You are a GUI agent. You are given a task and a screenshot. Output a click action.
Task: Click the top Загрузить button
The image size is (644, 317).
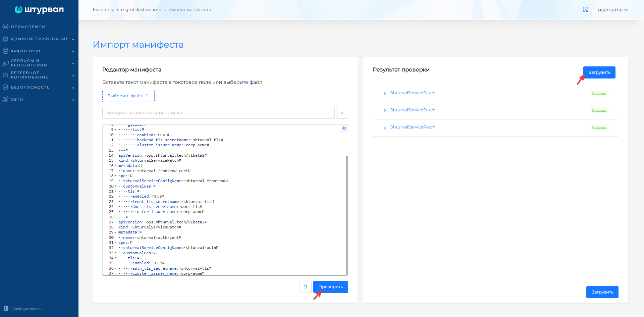[599, 72]
